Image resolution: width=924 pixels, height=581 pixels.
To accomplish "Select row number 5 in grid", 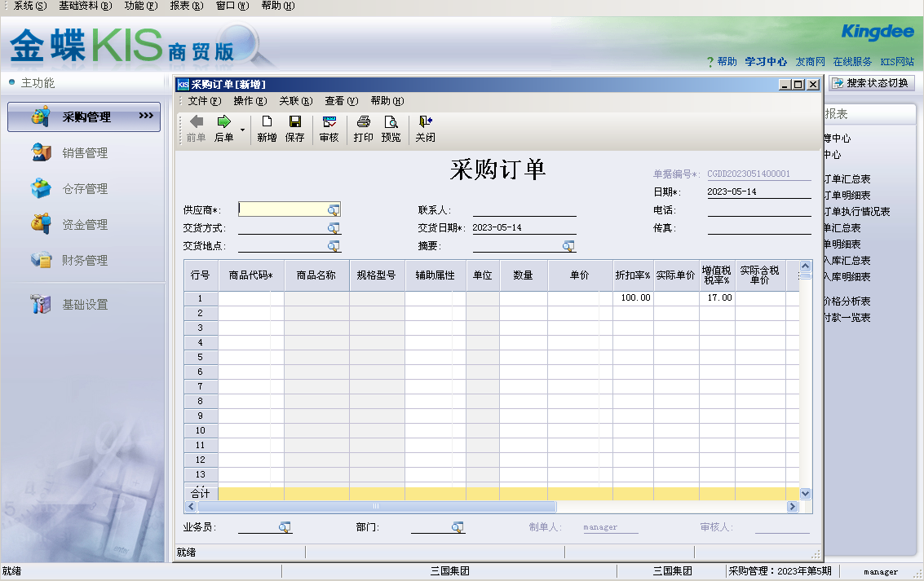I will pos(201,357).
